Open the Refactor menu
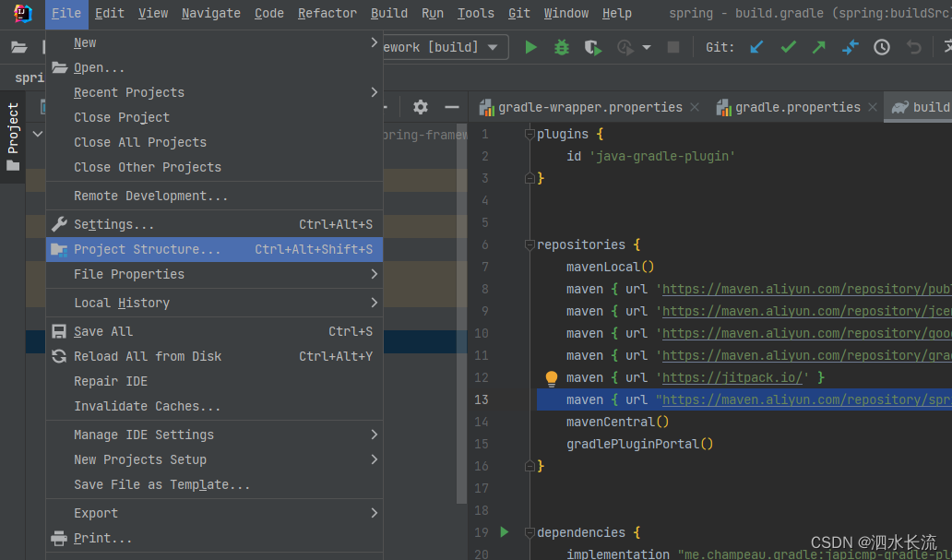 pyautogui.click(x=327, y=13)
